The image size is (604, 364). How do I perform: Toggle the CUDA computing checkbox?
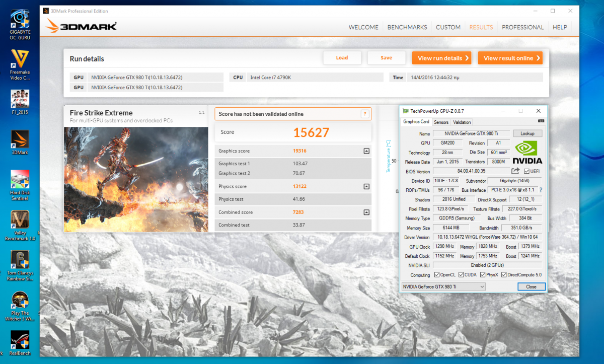(x=461, y=275)
